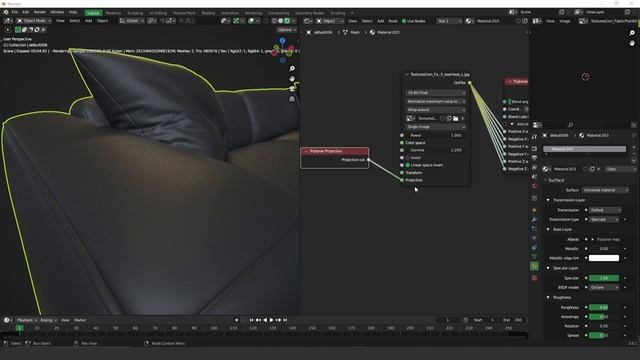Open the 16-bit Float dropdown in texture node

pos(436,93)
